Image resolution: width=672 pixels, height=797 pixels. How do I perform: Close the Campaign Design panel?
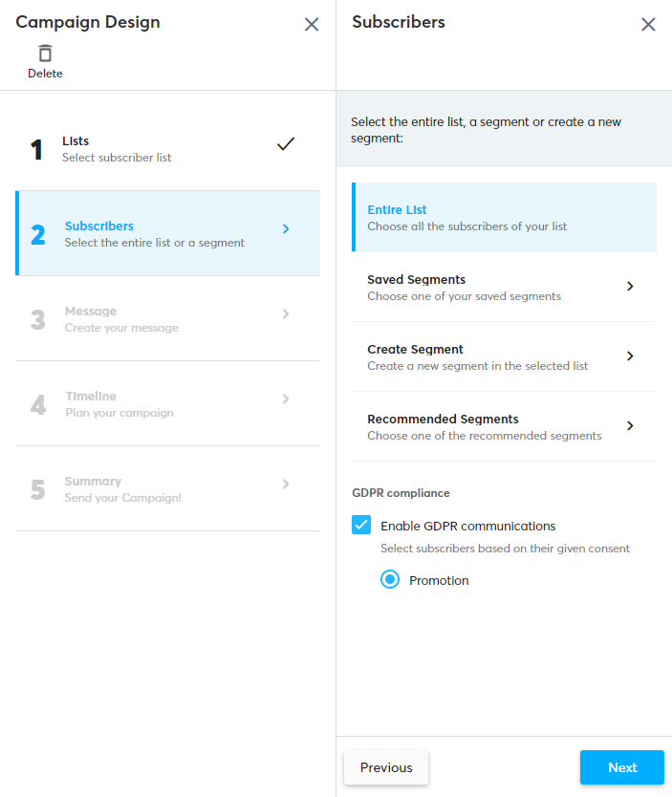pos(312,25)
